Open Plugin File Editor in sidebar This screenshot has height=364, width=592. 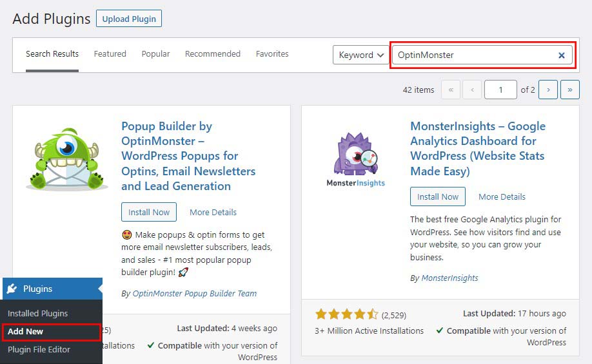[x=39, y=350]
